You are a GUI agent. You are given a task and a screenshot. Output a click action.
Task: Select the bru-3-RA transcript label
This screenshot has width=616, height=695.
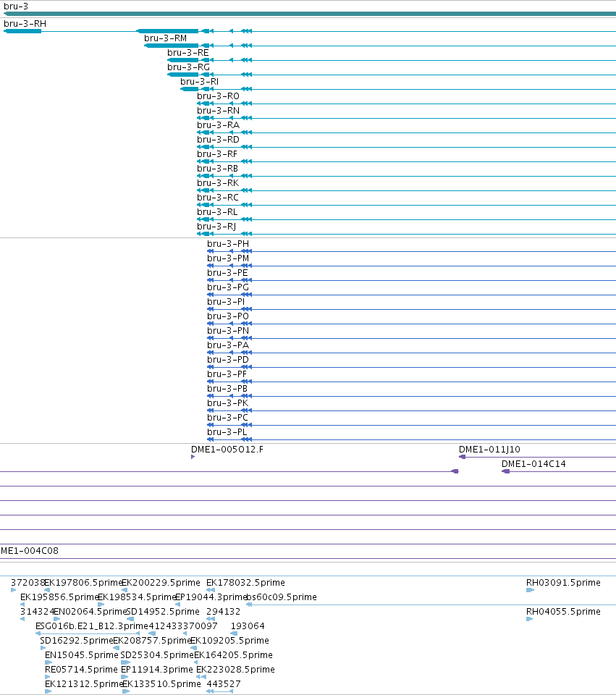point(218,125)
